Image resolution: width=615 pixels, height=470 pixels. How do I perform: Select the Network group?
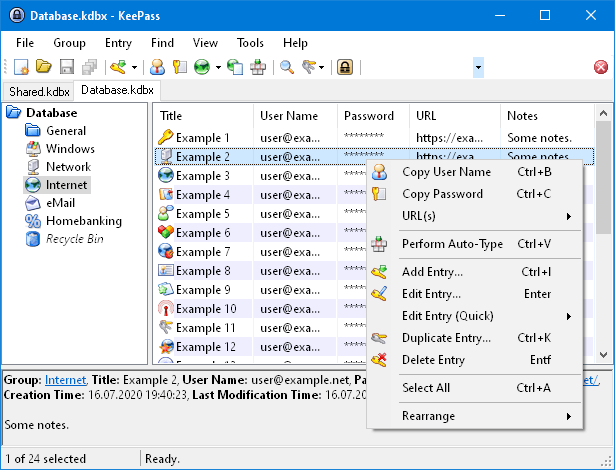click(68, 167)
